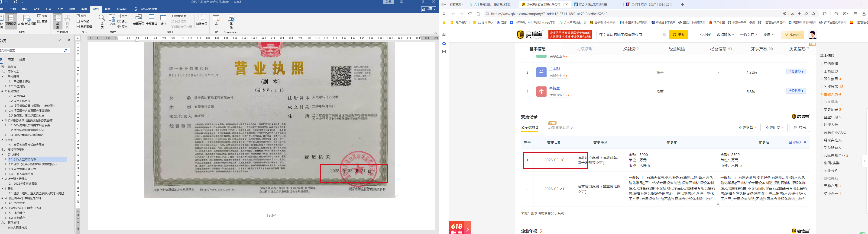Open a new Word window with 新建窗口
The height and width of the screenshot is (234, 868).
point(139,20)
